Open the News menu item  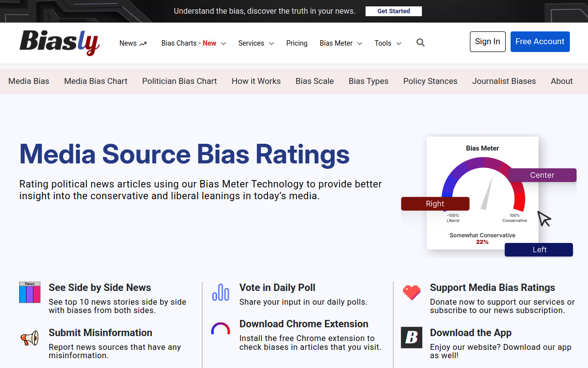coord(128,43)
